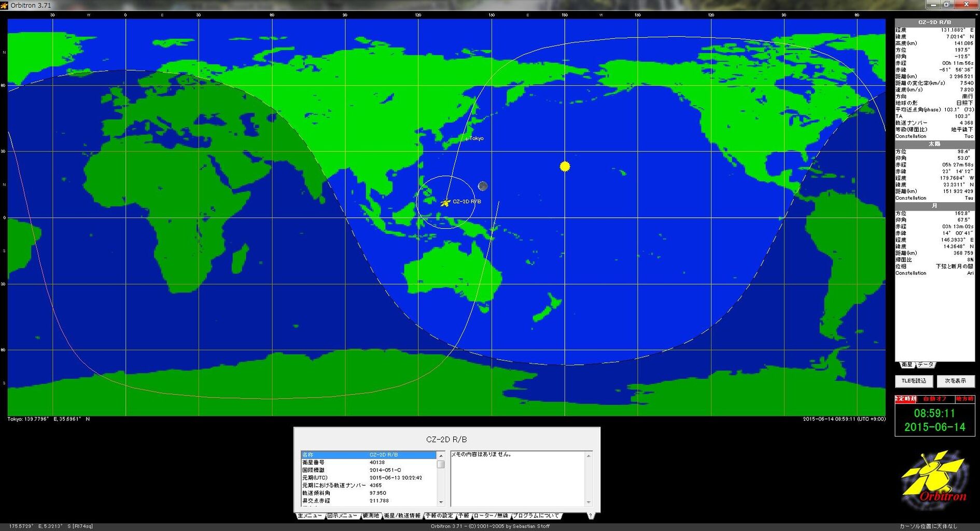980x531 pixels.
Task: Click the CZ-2D R/B header in the side panel
Action: pyautogui.click(x=935, y=22)
